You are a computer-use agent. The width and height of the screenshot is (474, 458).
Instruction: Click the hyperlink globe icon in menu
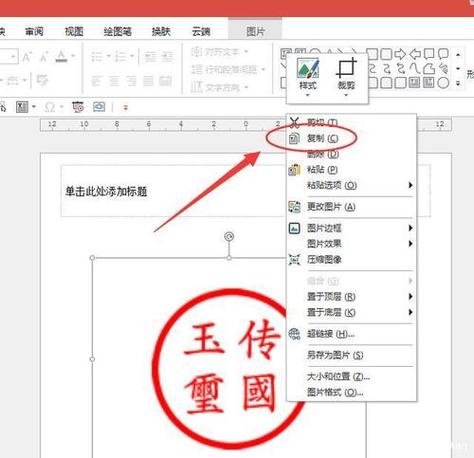click(294, 334)
